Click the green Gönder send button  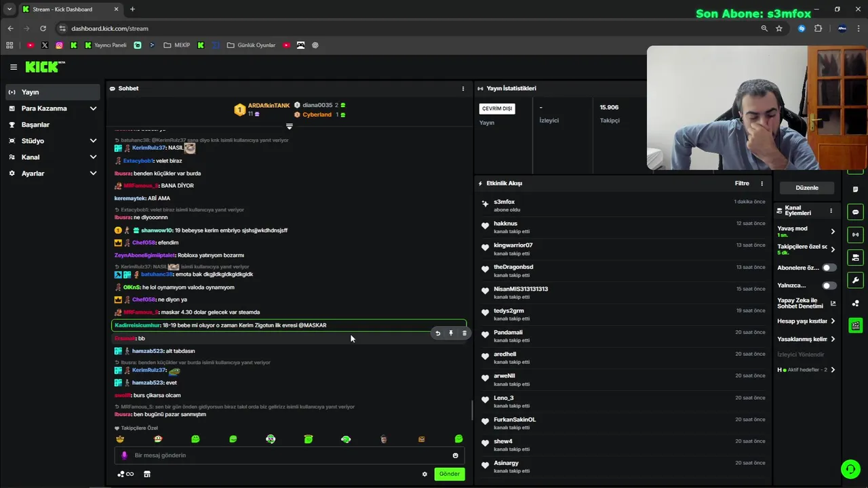pos(450,474)
